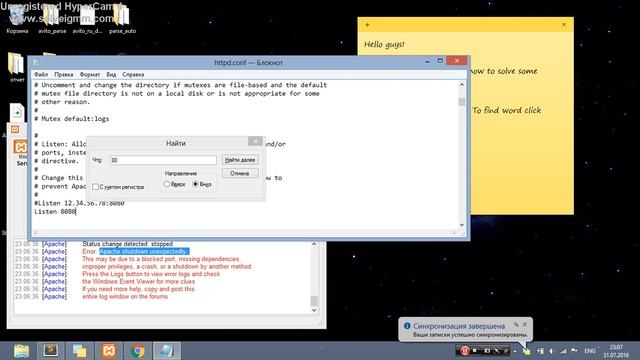The image size is (640, 360).
Task: Click the battery icon in the system tray
Action: 540,351
